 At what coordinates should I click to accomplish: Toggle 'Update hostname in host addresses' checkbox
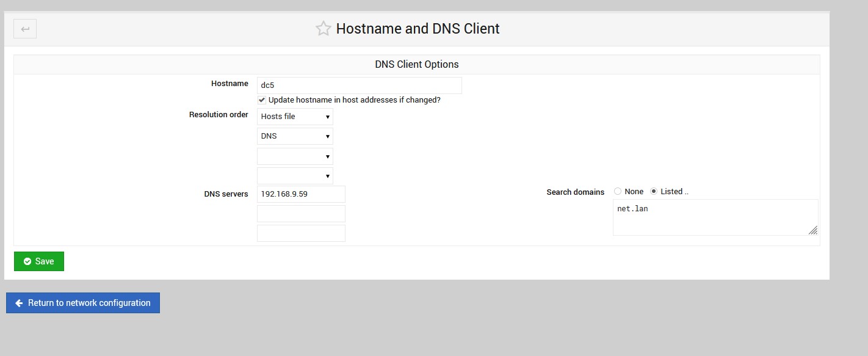tap(262, 100)
